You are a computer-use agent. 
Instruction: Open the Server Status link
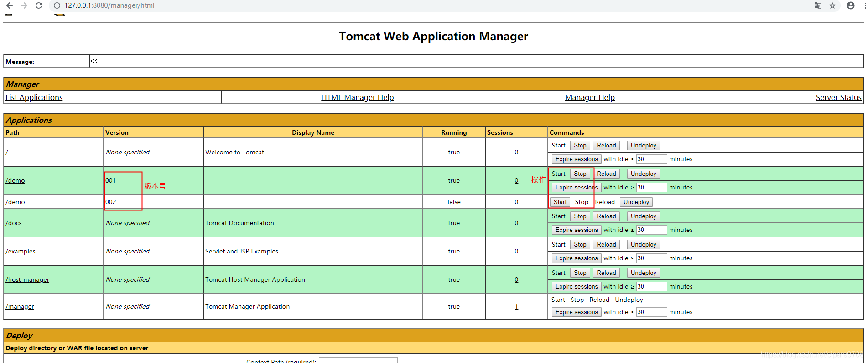[x=838, y=97]
